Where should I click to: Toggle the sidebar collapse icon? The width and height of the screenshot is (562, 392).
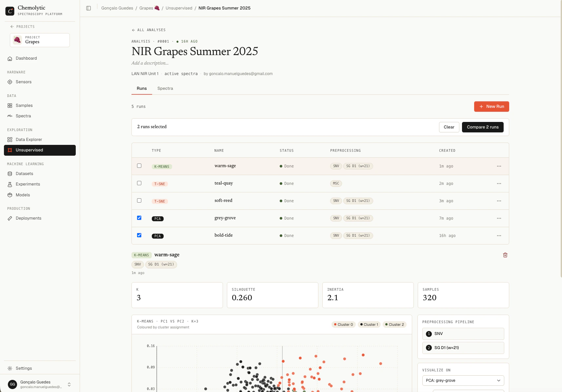pos(89,8)
